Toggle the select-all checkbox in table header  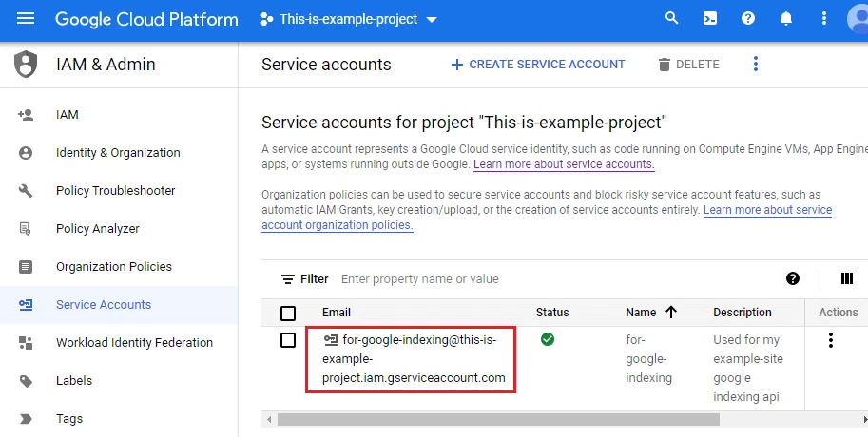[288, 313]
